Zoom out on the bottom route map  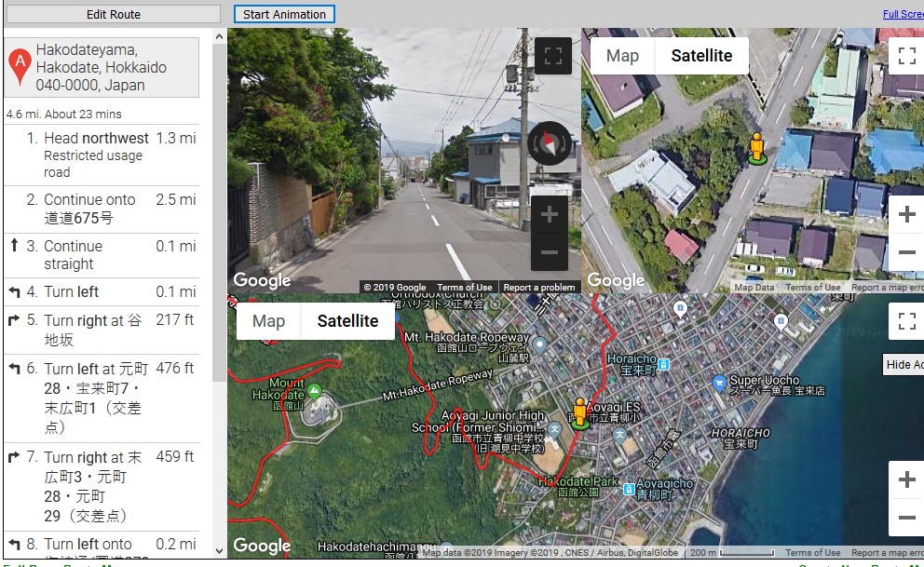click(907, 518)
